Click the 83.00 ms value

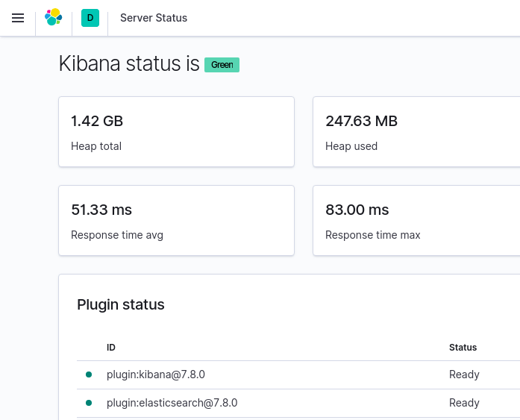(x=357, y=210)
